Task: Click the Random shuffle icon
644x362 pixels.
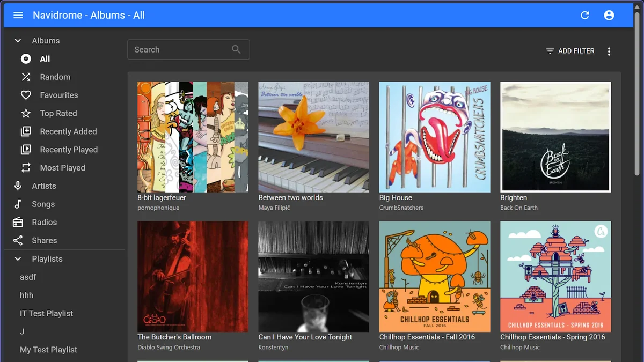Action: pyautogui.click(x=26, y=77)
